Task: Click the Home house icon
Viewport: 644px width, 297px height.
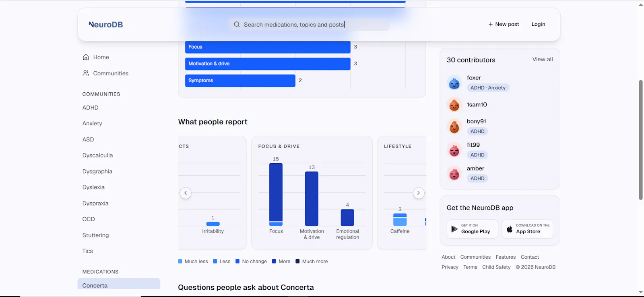Action: click(86, 57)
